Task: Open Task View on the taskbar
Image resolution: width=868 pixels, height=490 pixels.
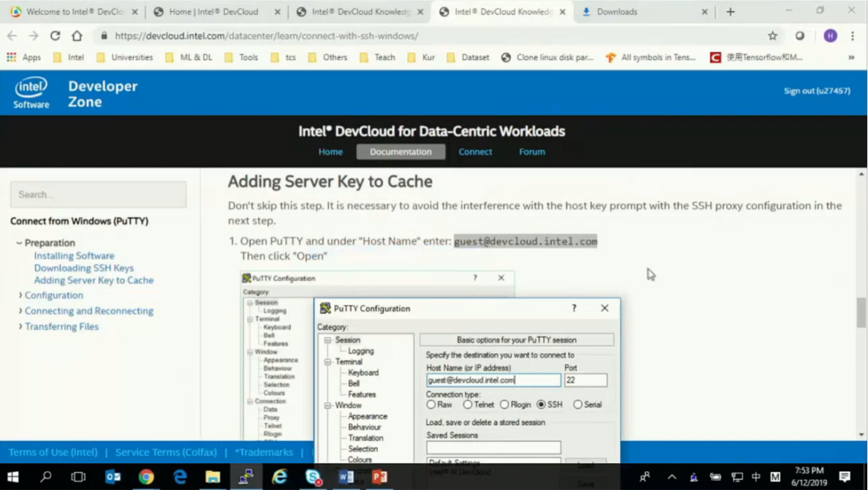Action: (78, 477)
